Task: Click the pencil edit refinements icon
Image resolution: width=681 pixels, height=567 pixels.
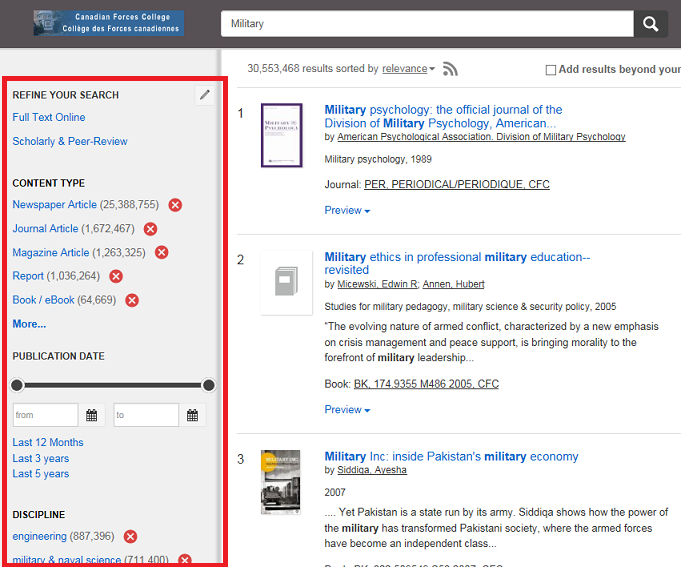Action: point(205,95)
